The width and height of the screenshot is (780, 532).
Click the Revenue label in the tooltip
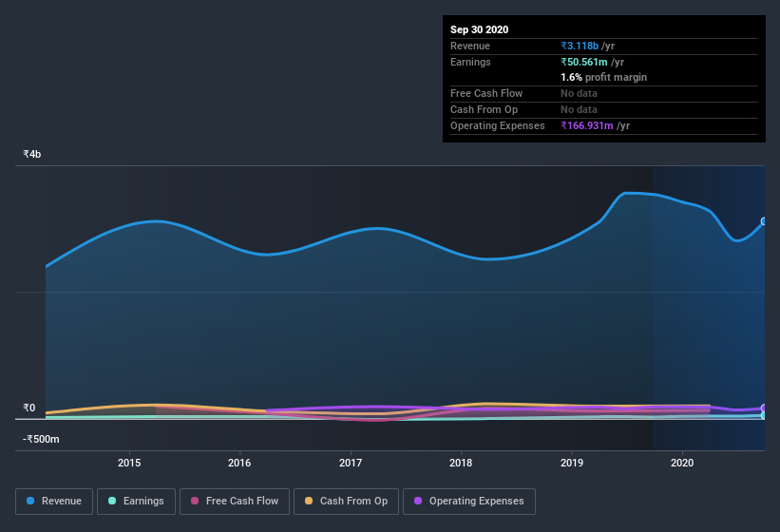(x=470, y=46)
